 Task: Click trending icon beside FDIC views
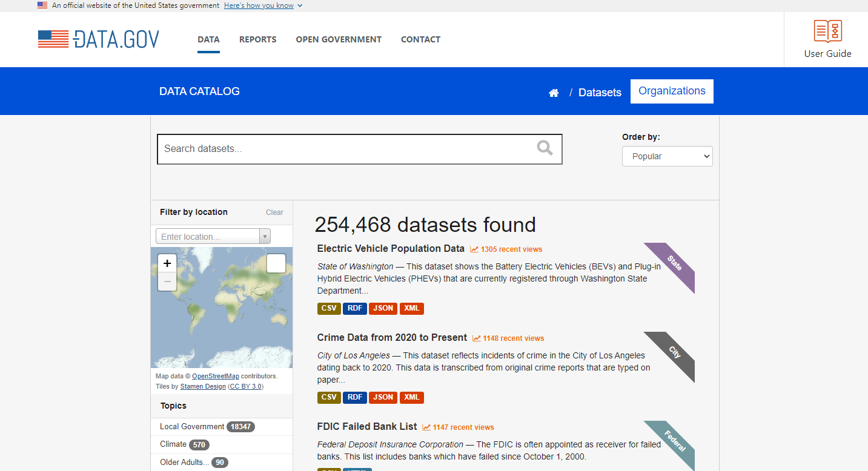[426, 427]
